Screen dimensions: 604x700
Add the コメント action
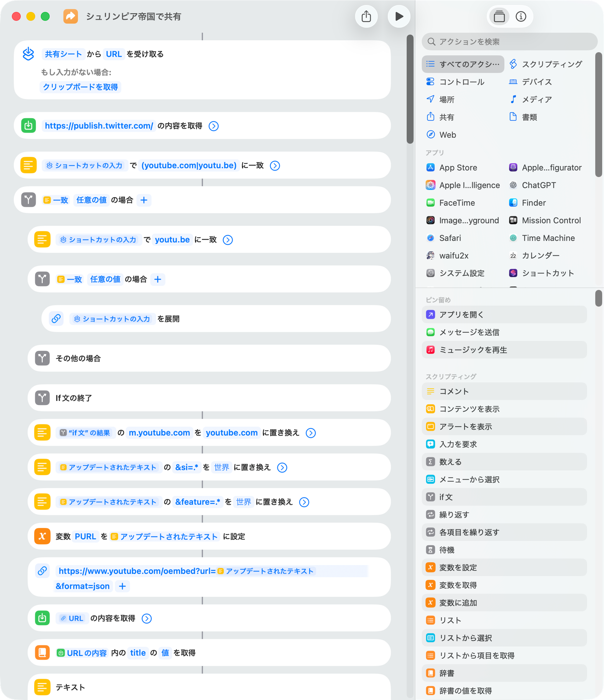(504, 391)
